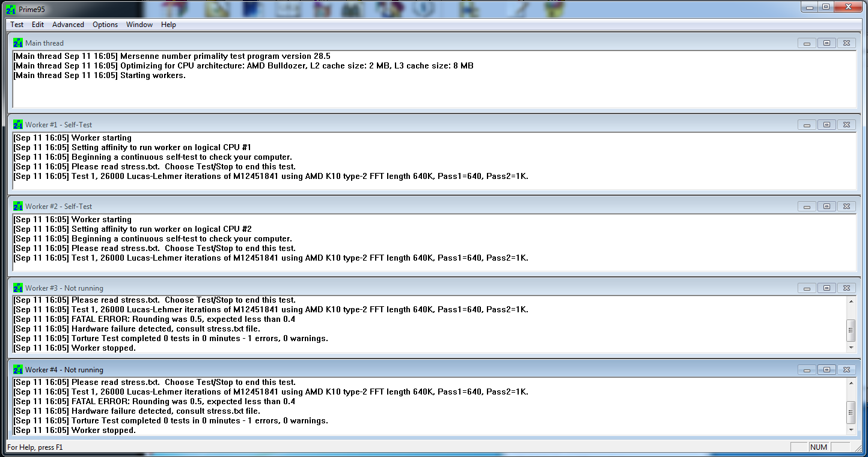Click the Worker #1 window icon
This screenshot has width=868, height=457.
coord(18,125)
